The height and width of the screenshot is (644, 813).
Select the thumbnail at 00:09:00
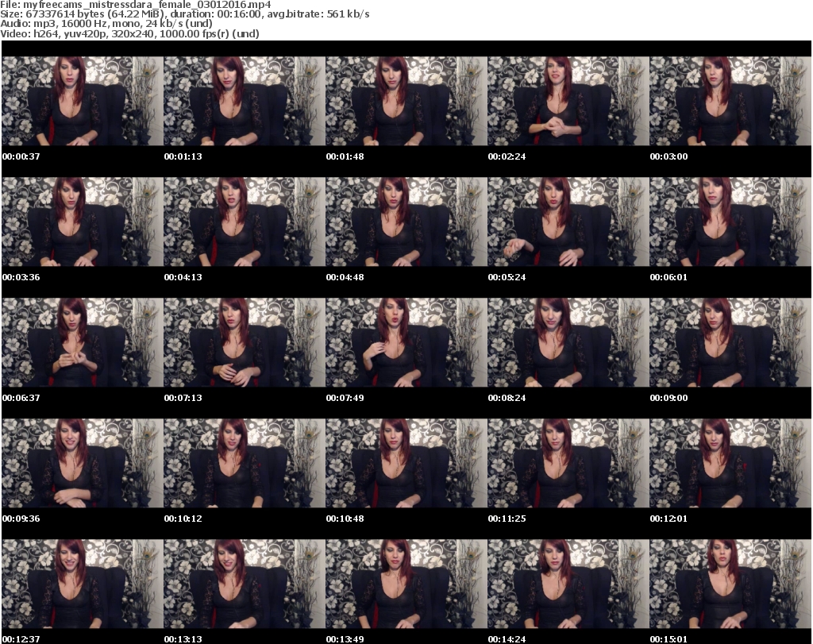click(730, 343)
